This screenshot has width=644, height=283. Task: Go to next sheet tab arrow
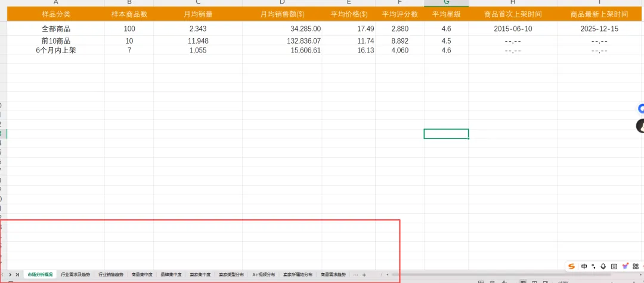[x=10, y=275]
